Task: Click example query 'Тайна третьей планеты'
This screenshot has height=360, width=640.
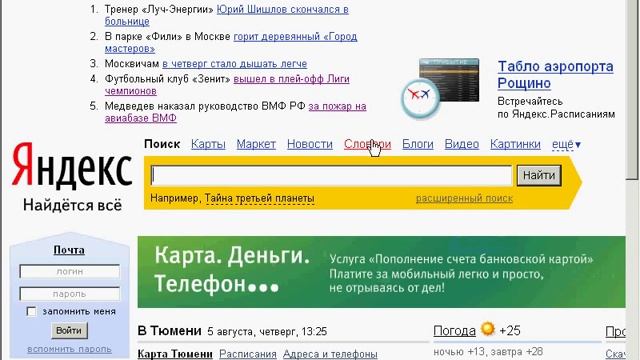Action: [259, 198]
